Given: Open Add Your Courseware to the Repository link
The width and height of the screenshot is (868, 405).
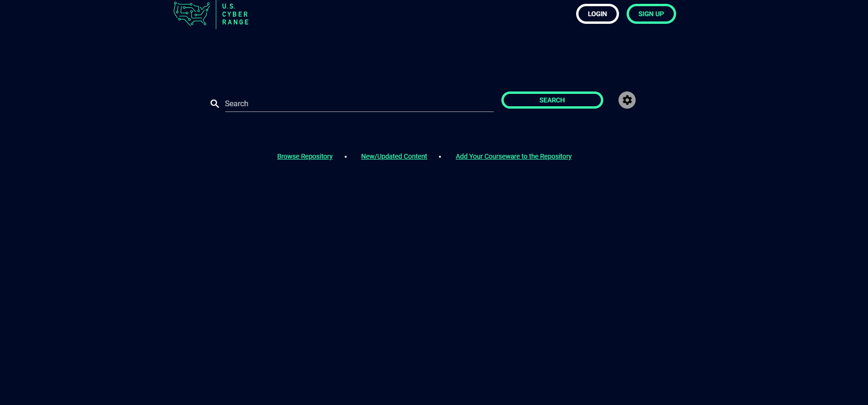Looking at the screenshot, I should [513, 156].
